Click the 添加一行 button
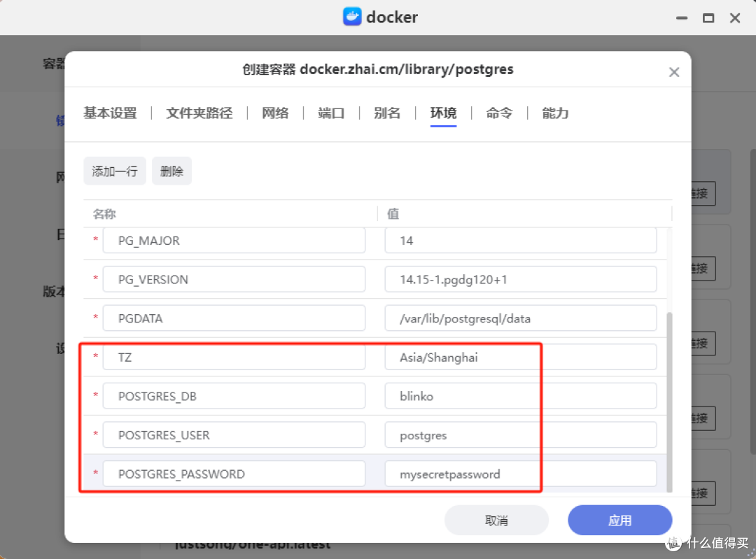The height and width of the screenshot is (559, 756). [115, 171]
